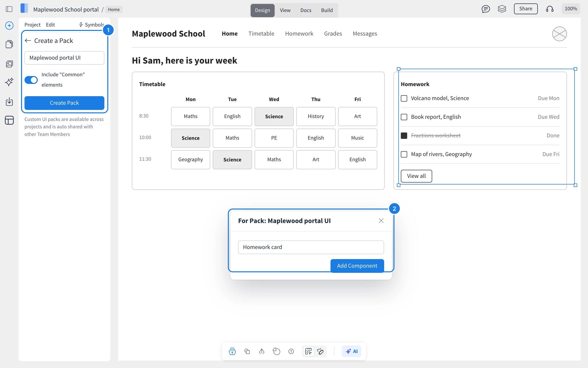Uncheck the Fractions worksheet checkbox
588x368 pixels.
point(404,136)
